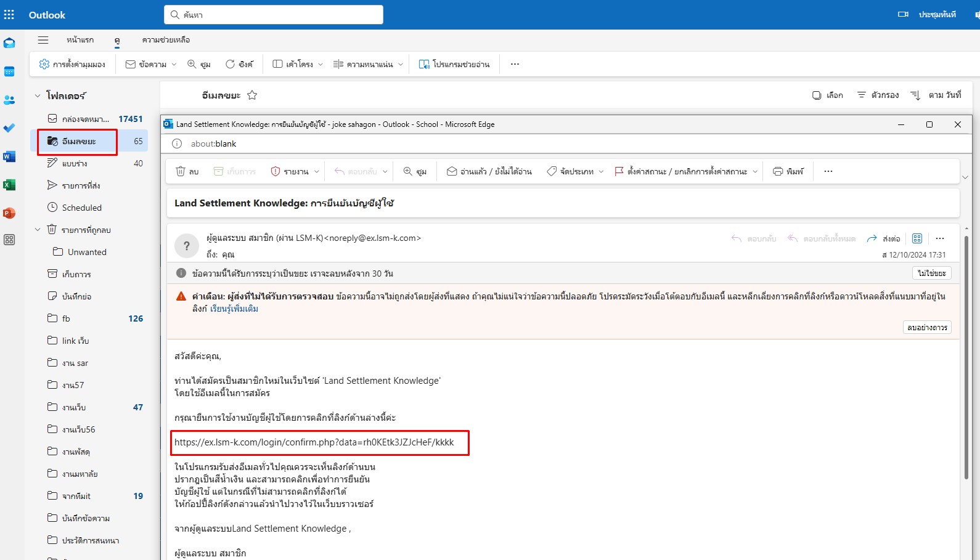Click the ค้นหา search box

tap(274, 15)
